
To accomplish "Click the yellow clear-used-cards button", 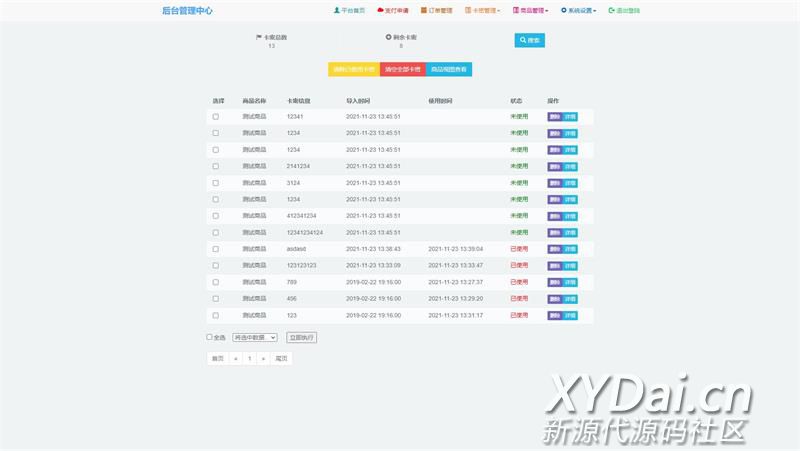I will [x=354, y=70].
